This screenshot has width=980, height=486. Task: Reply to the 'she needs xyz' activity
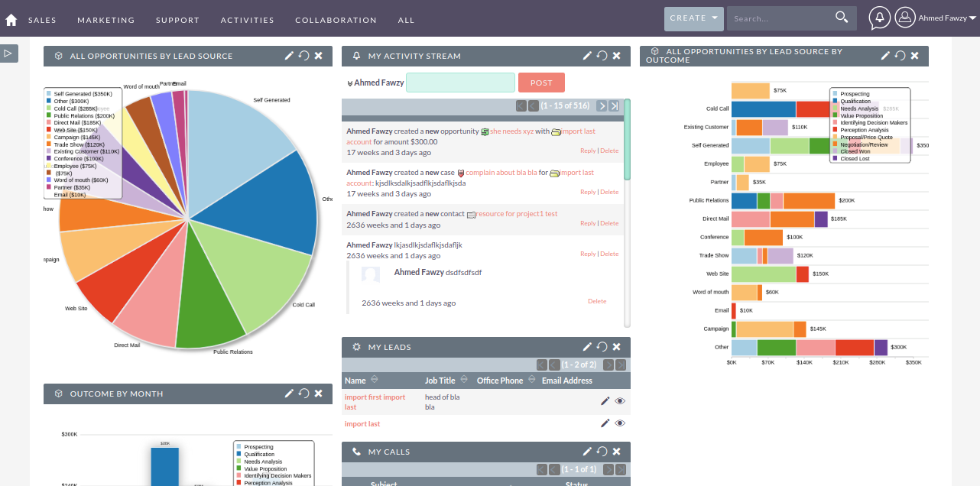tap(588, 151)
